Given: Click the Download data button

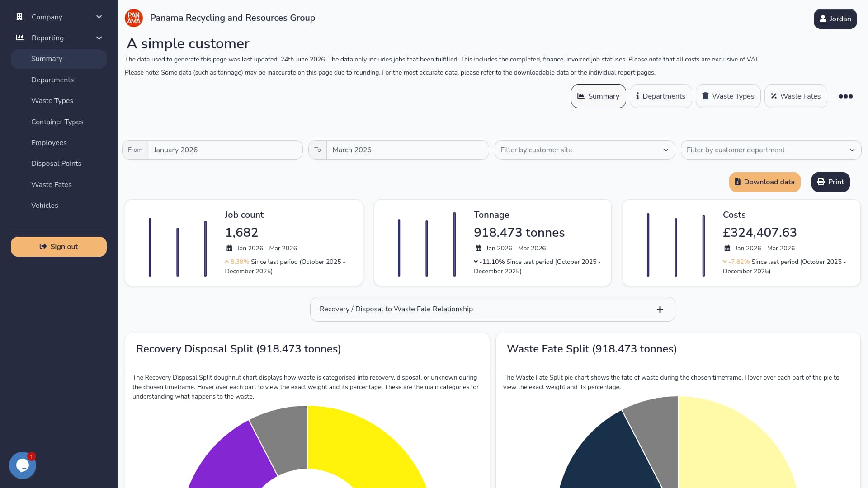Looking at the screenshot, I should click(x=764, y=182).
